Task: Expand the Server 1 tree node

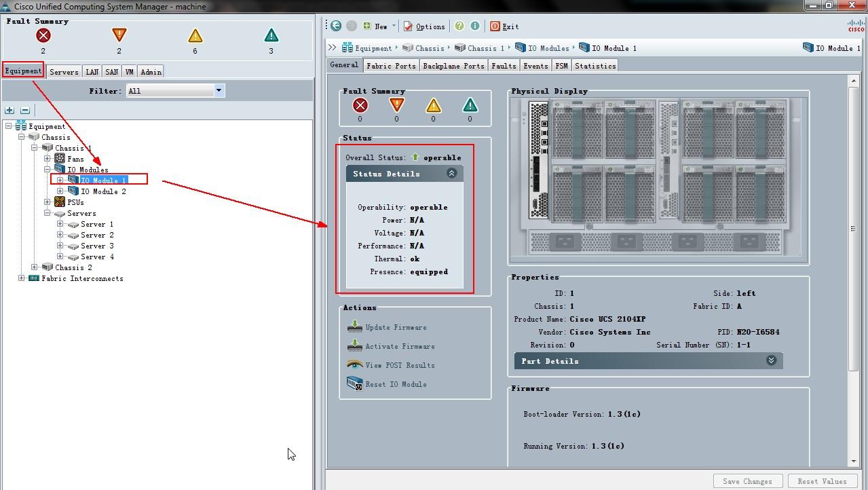Action: pyautogui.click(x=60, y=224)
